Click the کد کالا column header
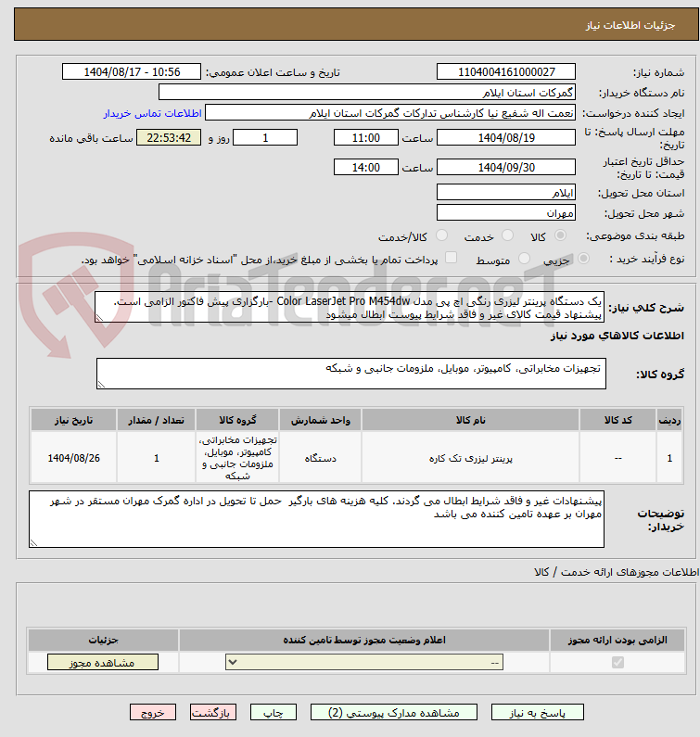Screen dimensions: 700x737 pos(617,420)
